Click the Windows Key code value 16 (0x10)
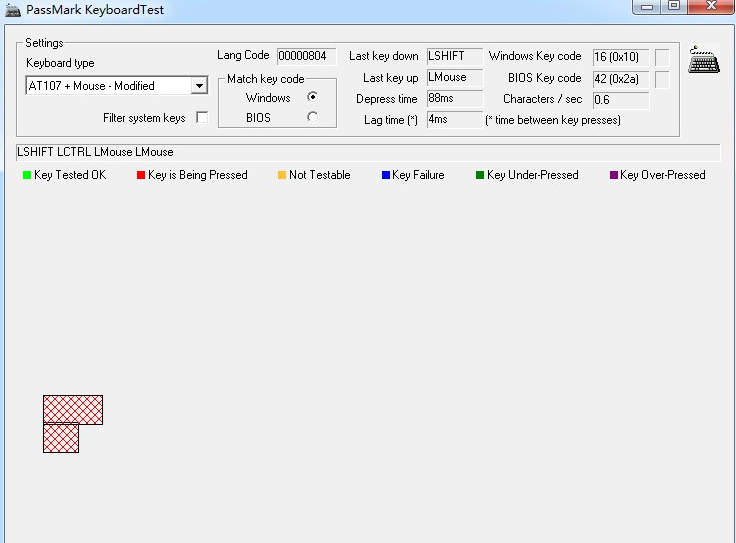 click(621, 57)
